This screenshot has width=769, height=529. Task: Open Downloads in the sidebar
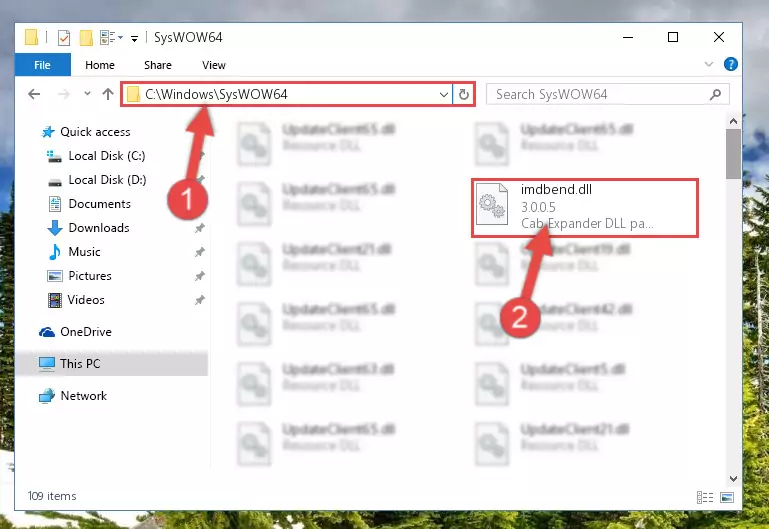99,227
